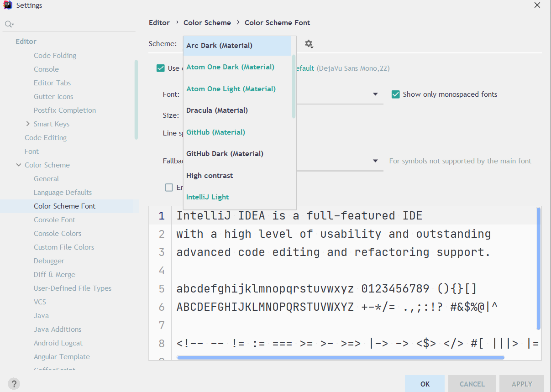Image resolution: width=551 pixels, height=392 pixels.
Task: Click preview line number 5
Action: [161, 289]
